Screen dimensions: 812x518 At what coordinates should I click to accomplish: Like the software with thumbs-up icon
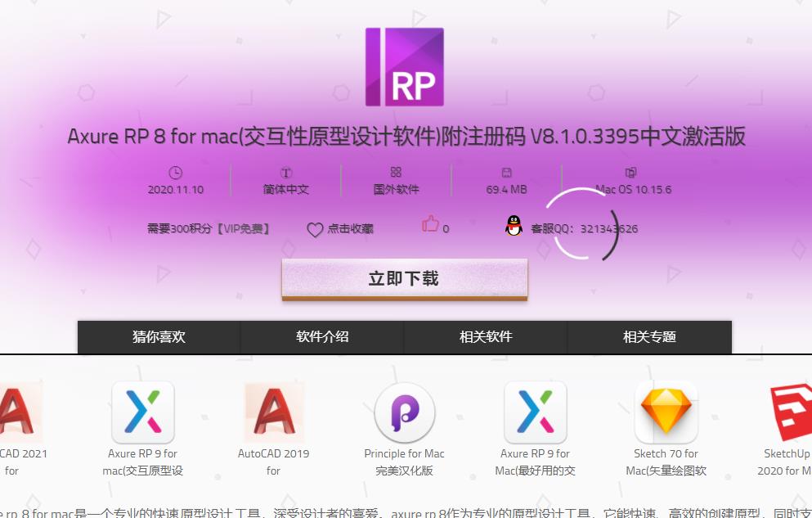(430, 223)
